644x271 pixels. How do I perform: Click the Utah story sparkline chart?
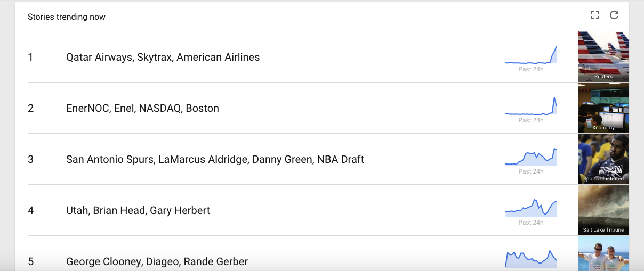point(531,208)
